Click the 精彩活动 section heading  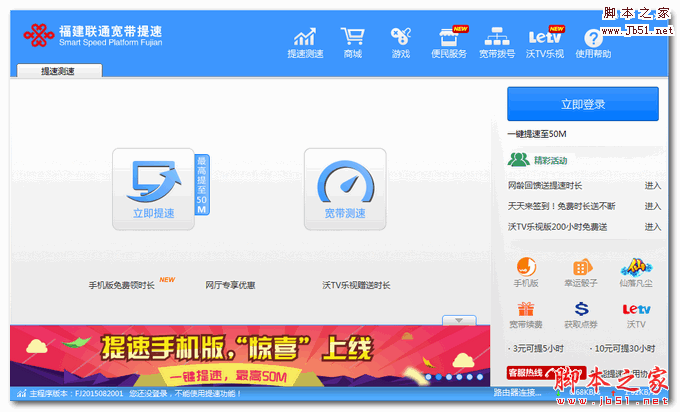tap(550, 160)
